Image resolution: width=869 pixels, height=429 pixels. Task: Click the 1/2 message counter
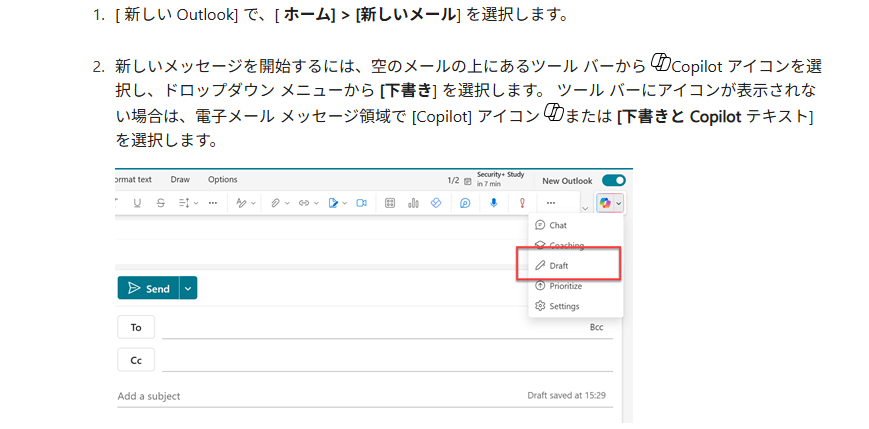453,181
